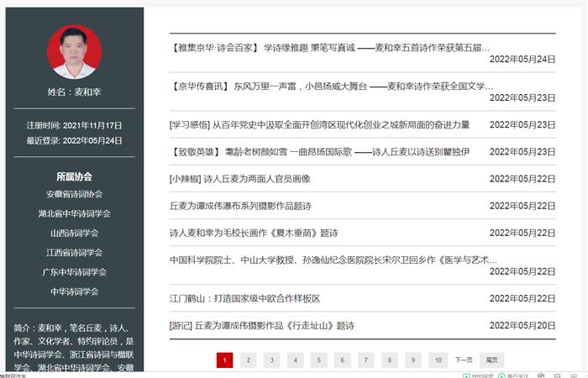Image resolution: width=588 pixels, height=378 pixels.
Task: Open [学习感悟] 从百年党史中汲取 article
Action: coord(319,125)
